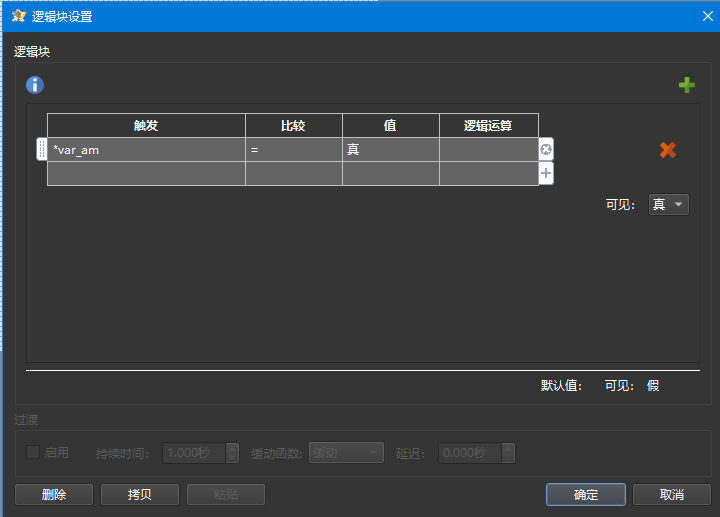The image size is (720, 517).
Task: Click the 删除 button
Action: click(x=54, y=494)
